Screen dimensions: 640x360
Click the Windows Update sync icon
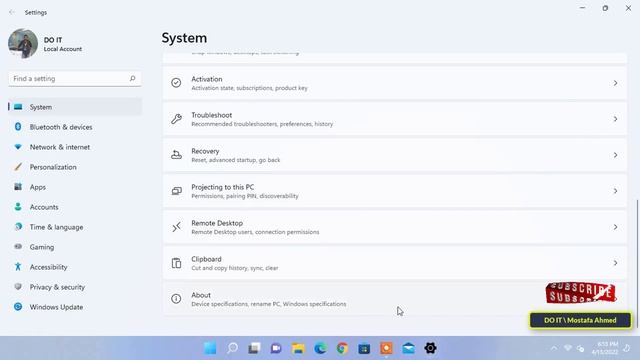[18, 307]
